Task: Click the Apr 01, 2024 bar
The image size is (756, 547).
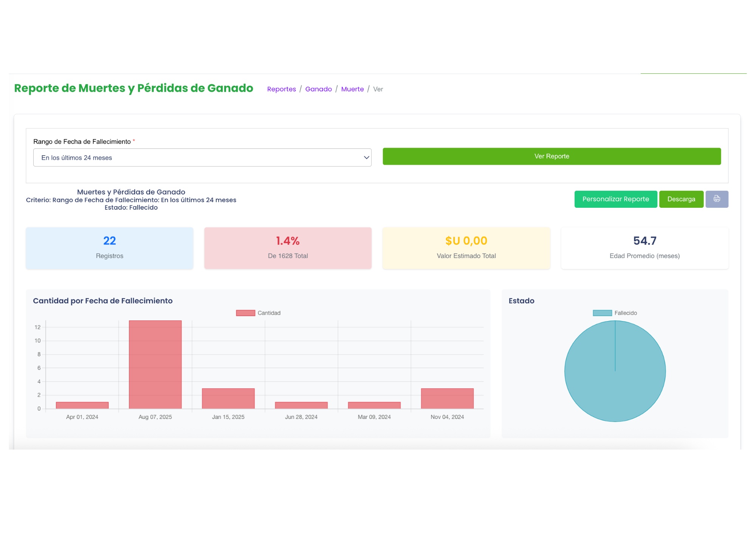Action: tap(82, 405)
